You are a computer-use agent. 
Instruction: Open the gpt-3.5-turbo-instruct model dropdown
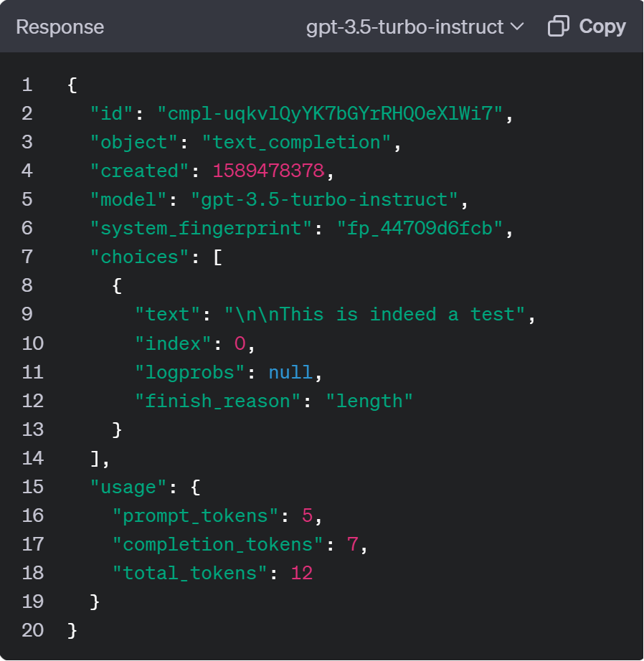pyautogui.click(x=415, y=27)
